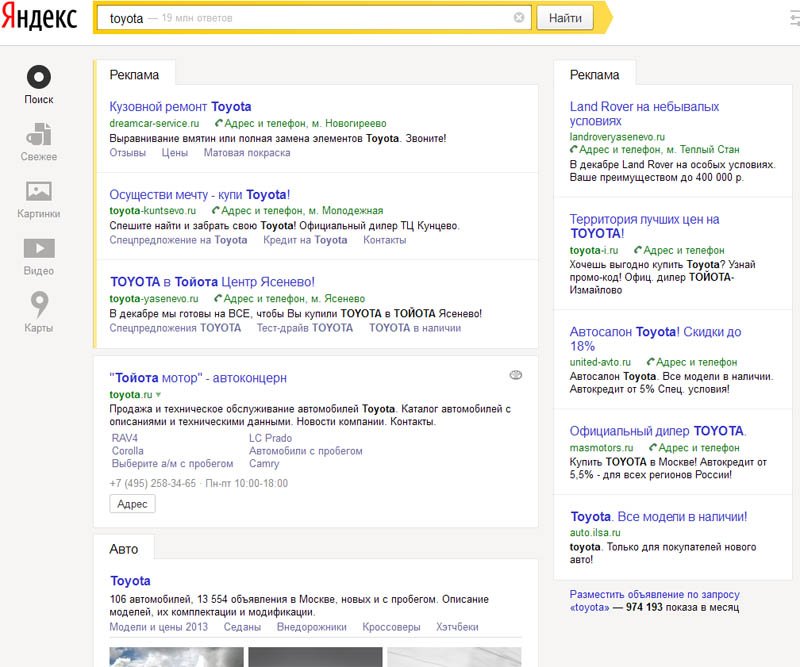Open Территория лучших цен на TOYOTA ad
This screenshot has width=800, height=667.
point(644,226)
